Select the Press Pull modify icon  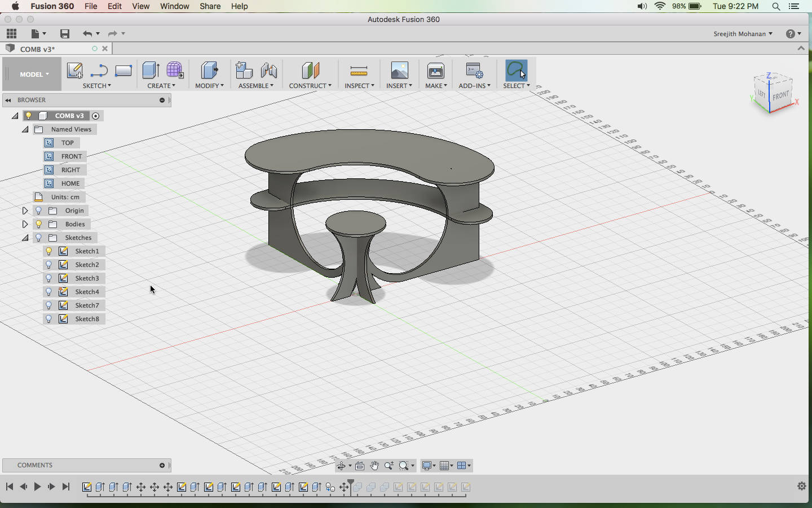(209, 71)
